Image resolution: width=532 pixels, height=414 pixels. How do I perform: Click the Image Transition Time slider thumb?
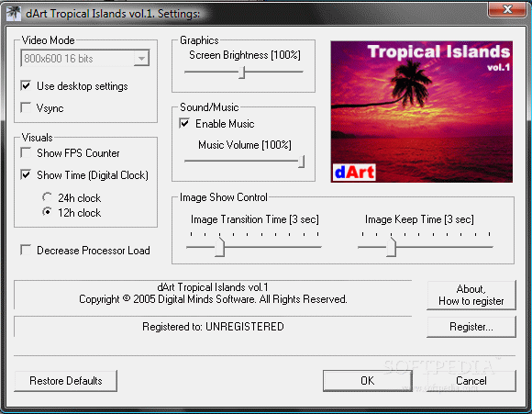click(x=220, y=247)
